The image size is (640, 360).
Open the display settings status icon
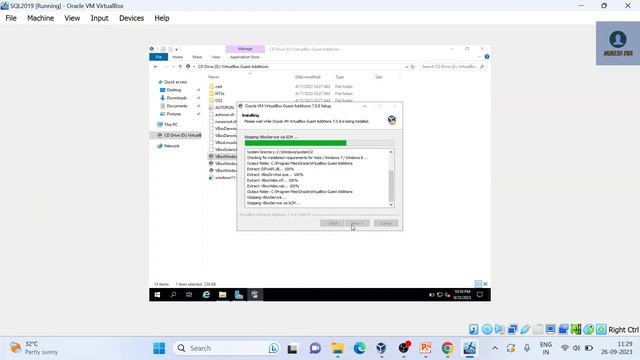pos(551,329)
